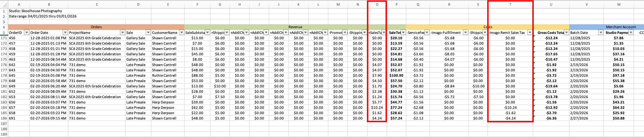
Task: Click the studio payment value $64.32
Action: click(x=619, y=108)
